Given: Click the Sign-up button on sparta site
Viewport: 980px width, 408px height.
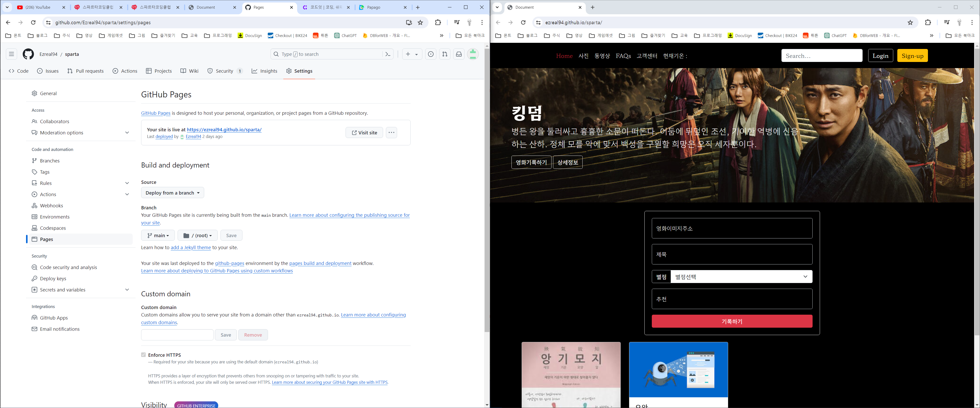Looking at the screenshot, I should (912, 56).
